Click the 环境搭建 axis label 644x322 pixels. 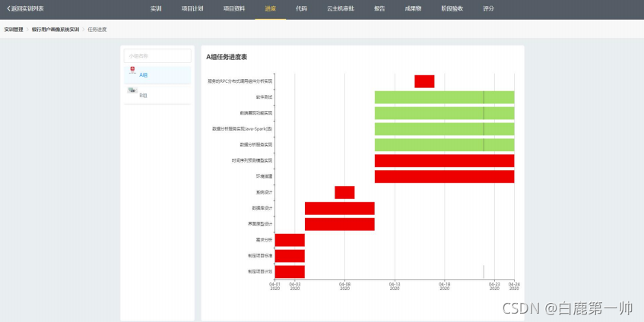[264, 176]
